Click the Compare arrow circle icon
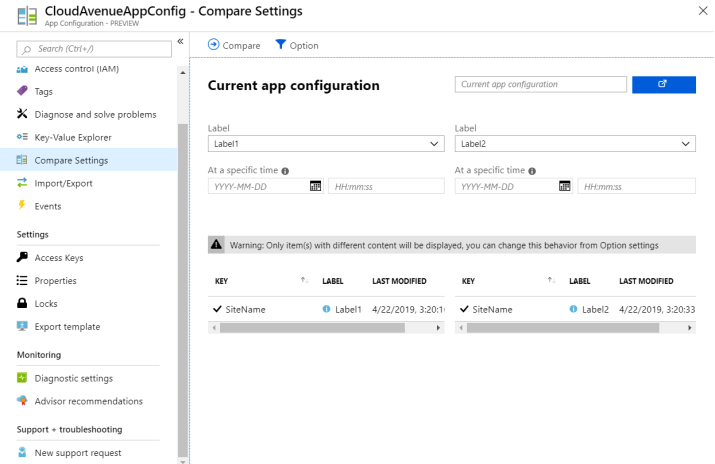Screen dimensions: 715x464 click(213, 44)
